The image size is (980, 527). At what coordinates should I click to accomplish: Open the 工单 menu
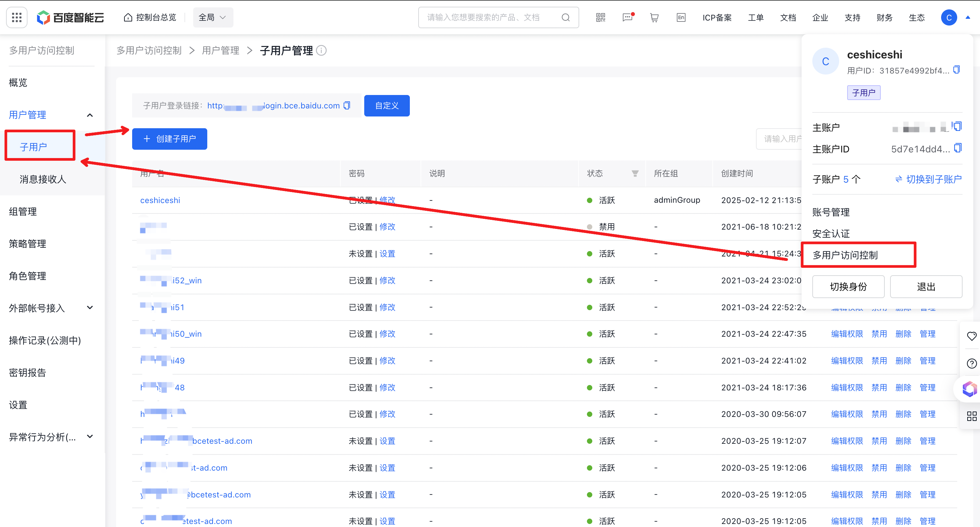pyautogui.click(x=756, y=17)
